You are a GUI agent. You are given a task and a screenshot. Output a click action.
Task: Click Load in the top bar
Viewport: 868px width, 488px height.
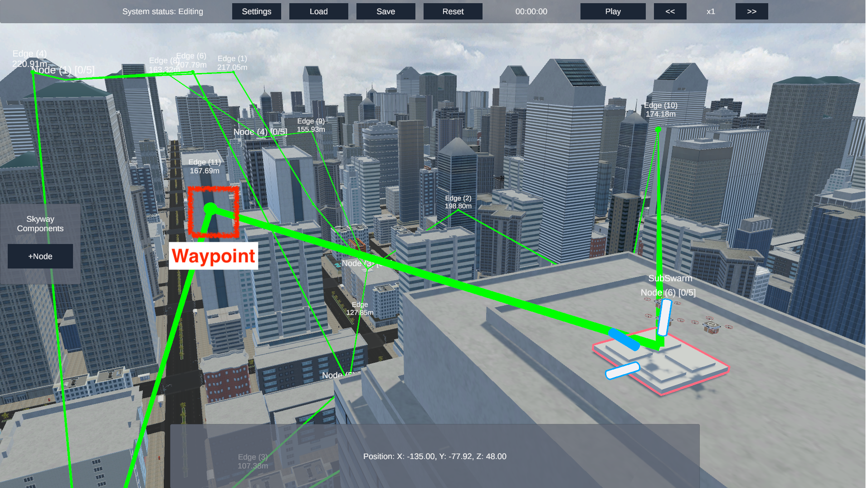(x=318, y=11)
